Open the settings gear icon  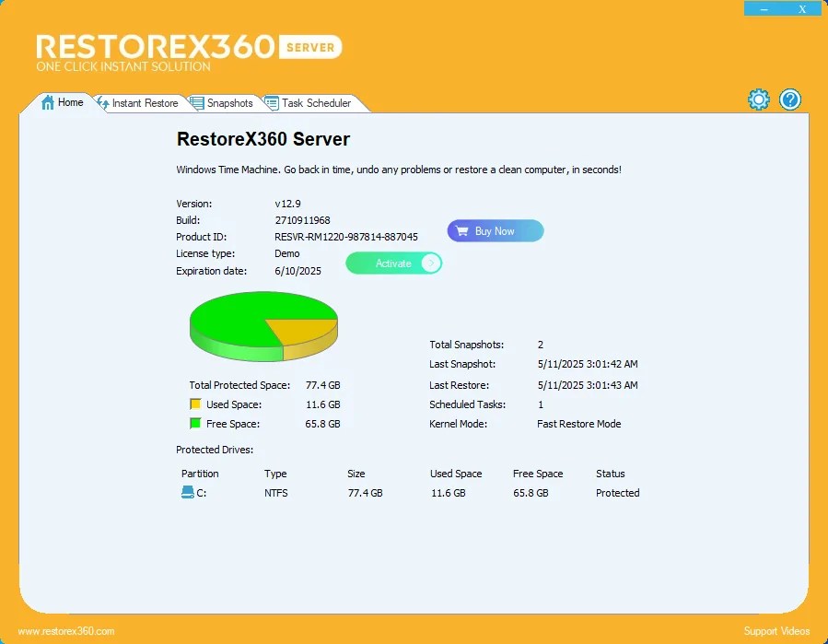[x=759, y=100]
